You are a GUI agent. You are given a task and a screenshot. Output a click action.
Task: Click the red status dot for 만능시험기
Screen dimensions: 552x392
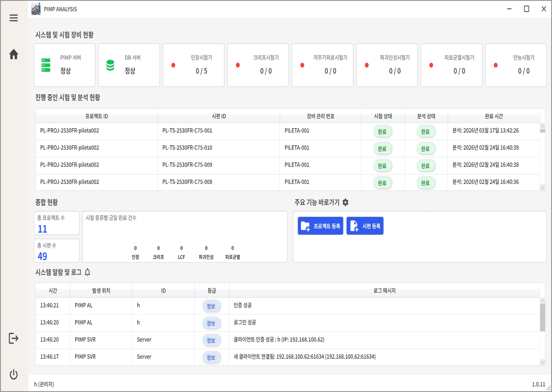point(496,65)
